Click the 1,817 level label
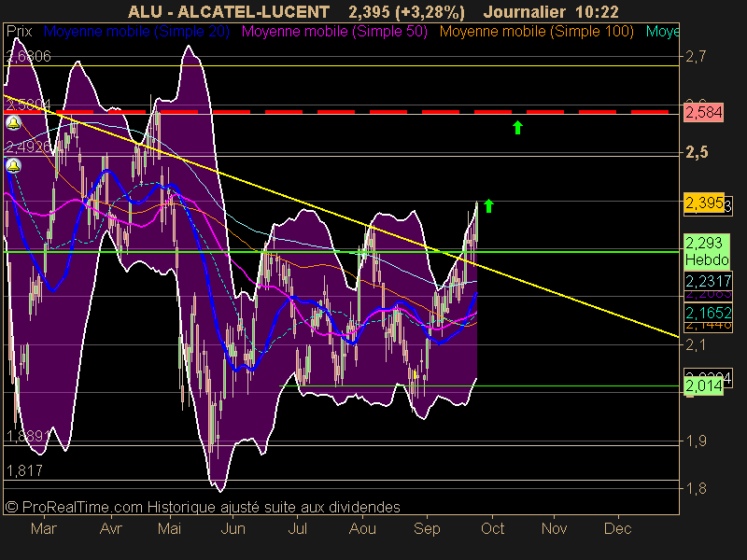747x560 pixels. tap(24, 471)
